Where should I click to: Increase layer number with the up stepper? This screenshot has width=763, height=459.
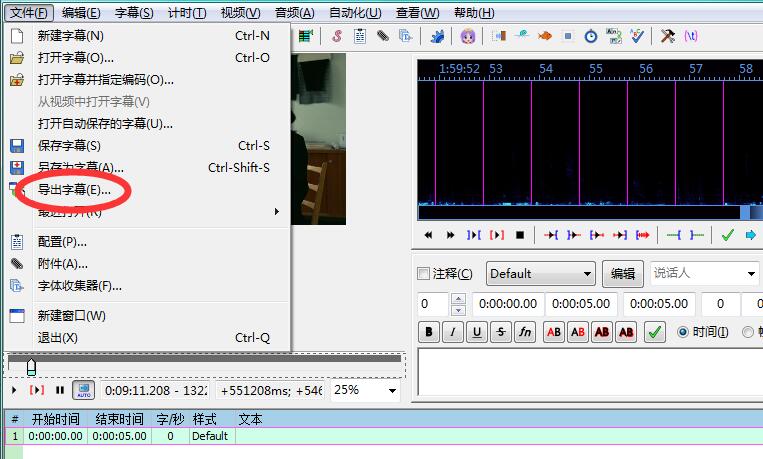click(458, 298)
